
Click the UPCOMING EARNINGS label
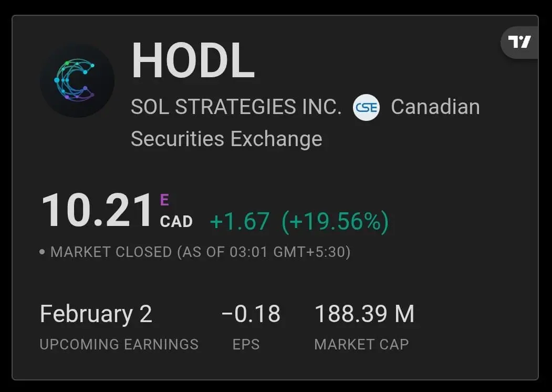pos(119,345)
